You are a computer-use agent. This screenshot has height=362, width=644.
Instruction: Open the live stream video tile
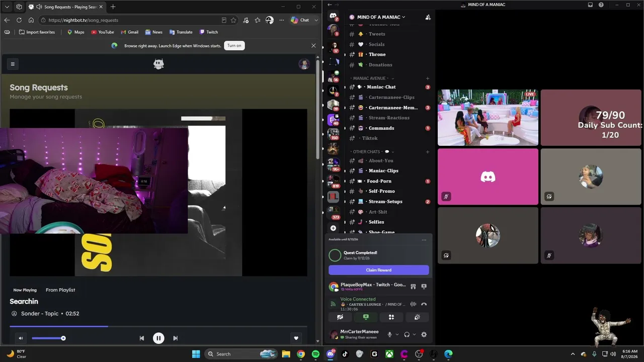[x=488, y=118]
